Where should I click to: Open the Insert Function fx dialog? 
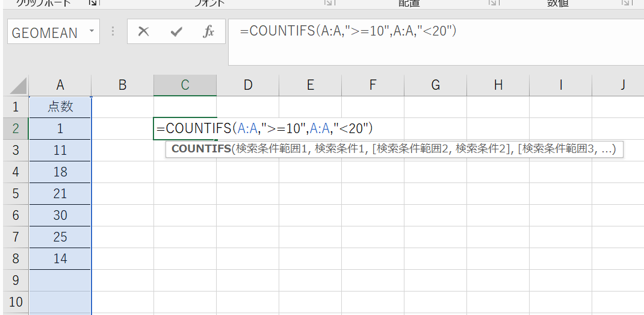coord(209,32)
